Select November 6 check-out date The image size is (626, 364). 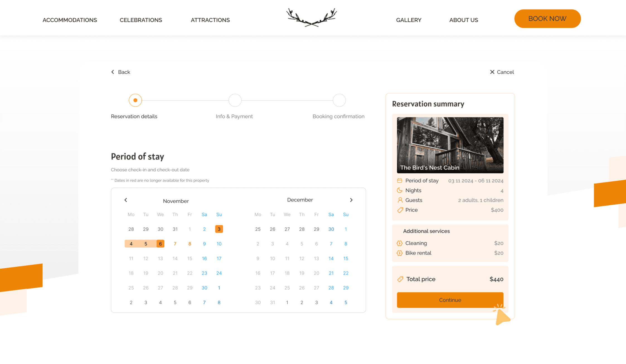tap(160, 244)
